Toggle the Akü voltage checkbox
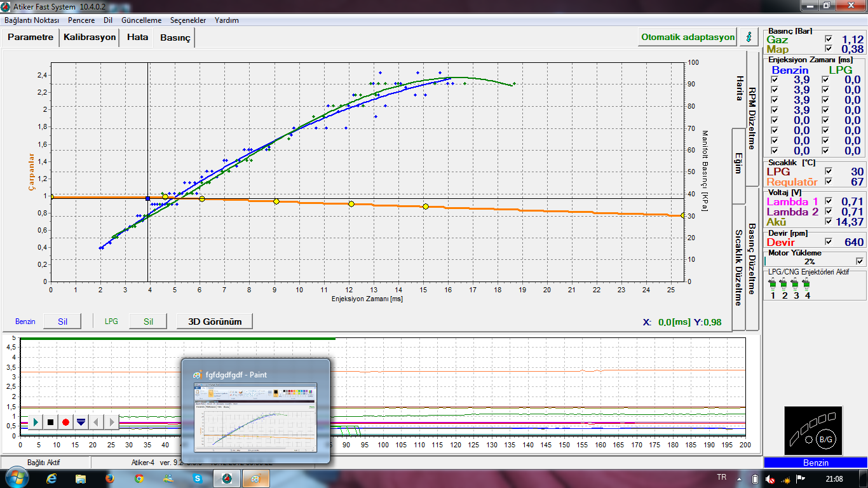The height and width of the screenshot is (488, 868). (x=828, y=222)
